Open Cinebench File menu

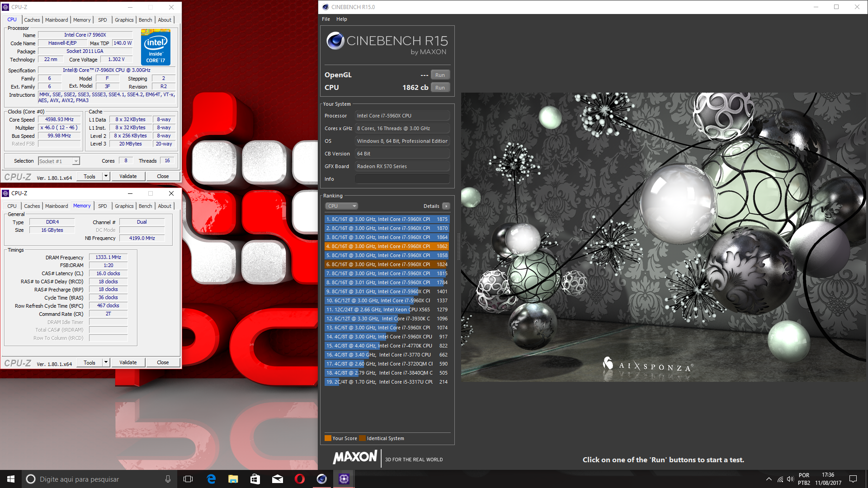coord(325,19)
